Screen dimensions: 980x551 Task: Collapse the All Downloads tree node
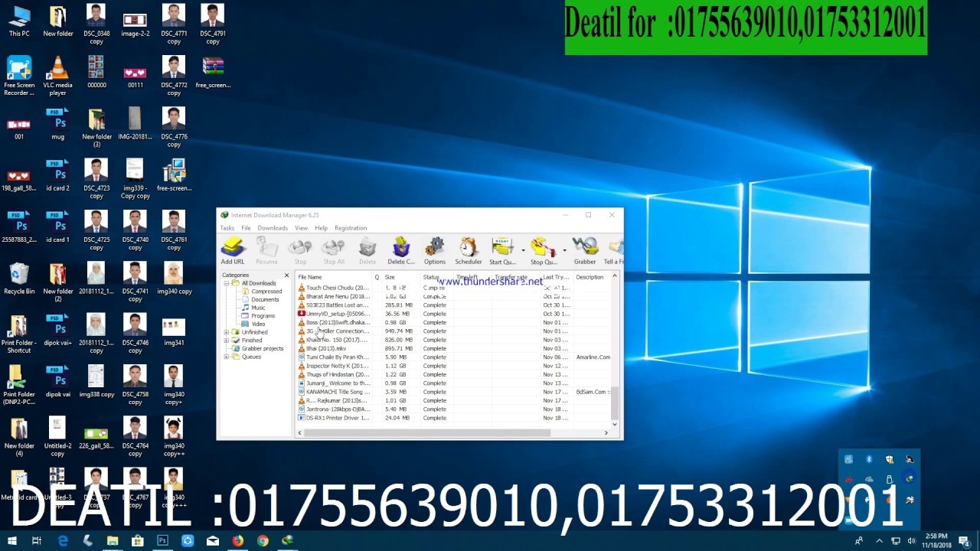227,283
